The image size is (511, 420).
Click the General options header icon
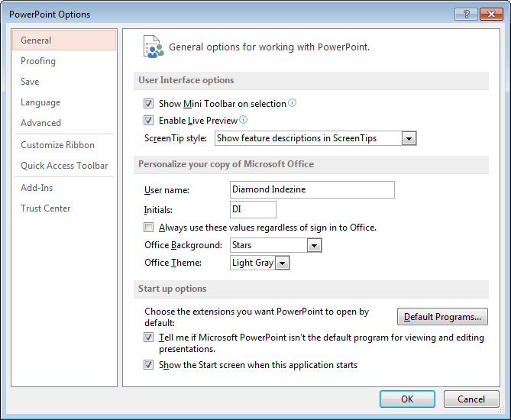tap(153, 47)
